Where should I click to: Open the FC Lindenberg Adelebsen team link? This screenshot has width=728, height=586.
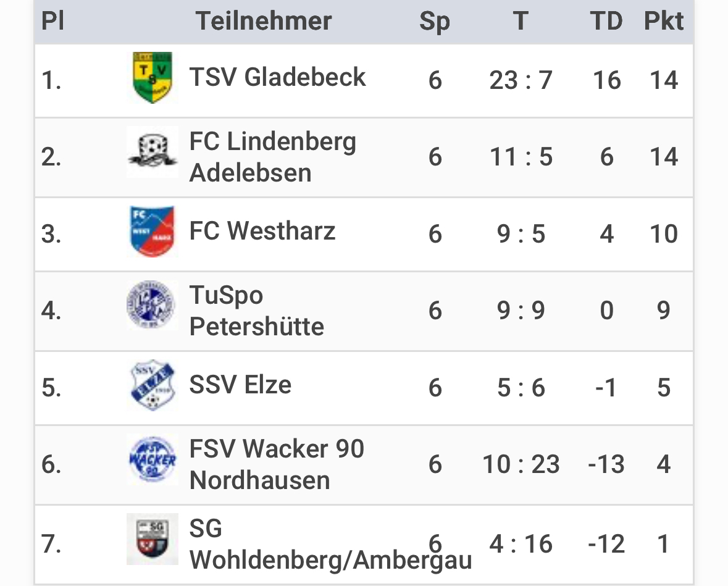(x=272, y=157)
